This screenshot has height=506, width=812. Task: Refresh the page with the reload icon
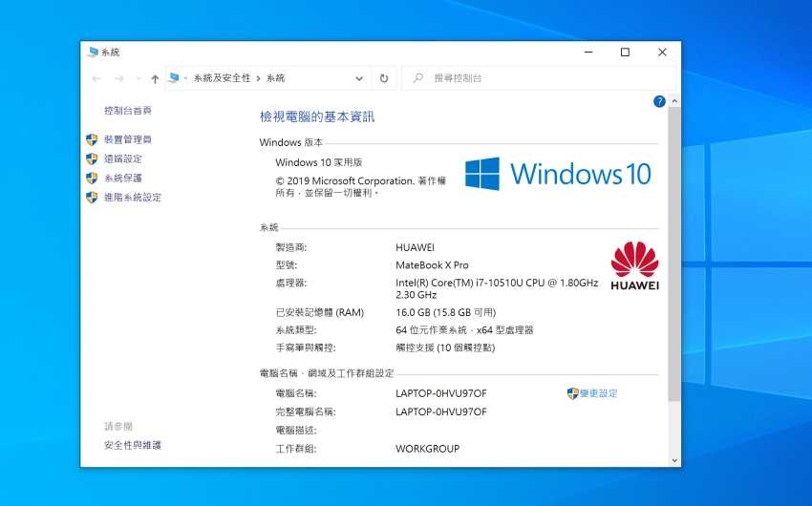tap(384, 78)
